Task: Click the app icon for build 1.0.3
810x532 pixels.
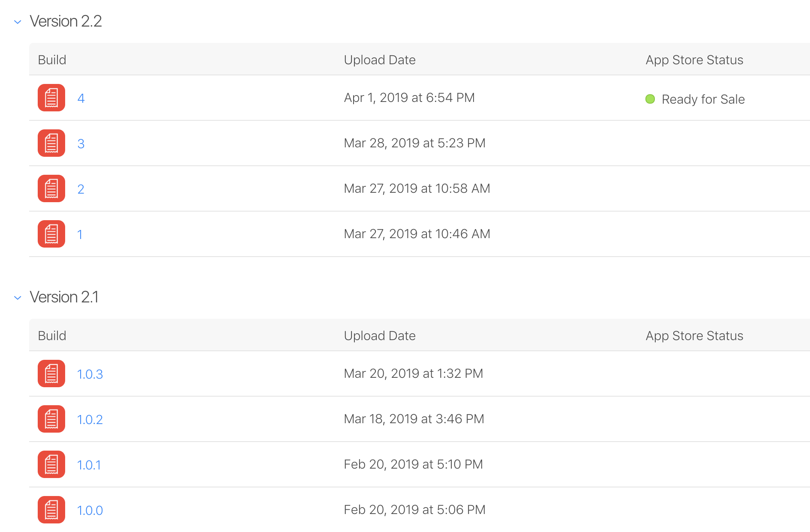Action: click(x=51, y=374)
